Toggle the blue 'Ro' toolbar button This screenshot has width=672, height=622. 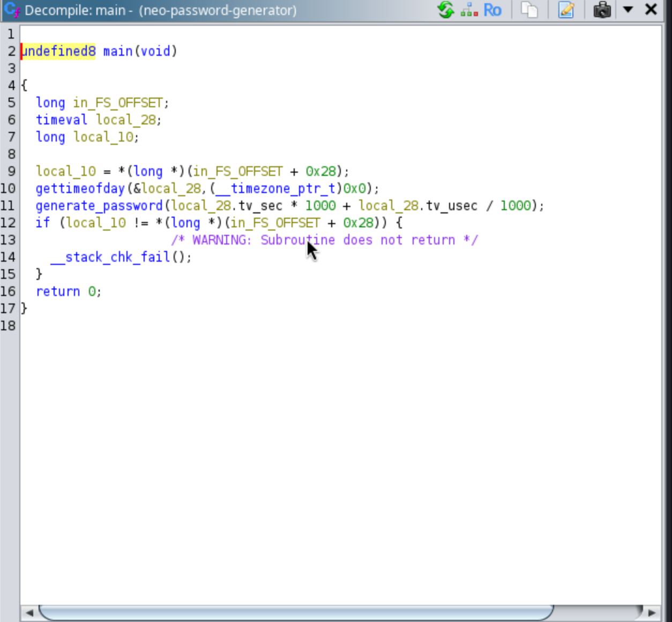492,10
